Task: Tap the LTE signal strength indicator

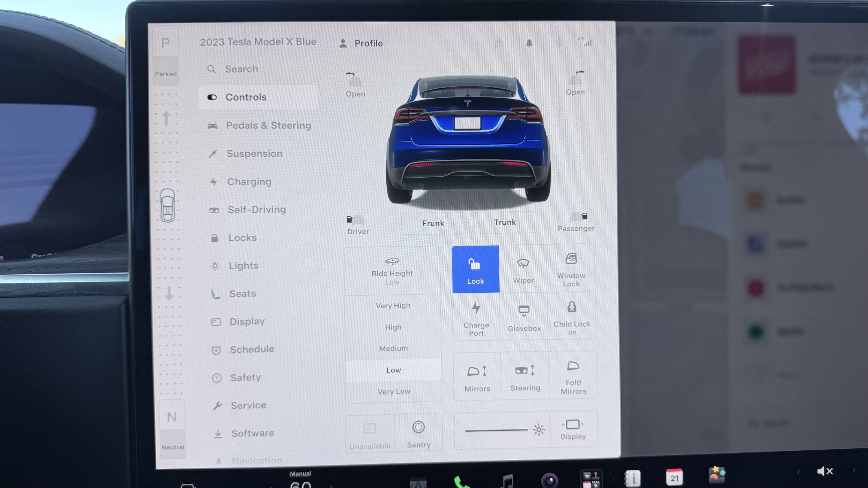Action: point(585,42)
